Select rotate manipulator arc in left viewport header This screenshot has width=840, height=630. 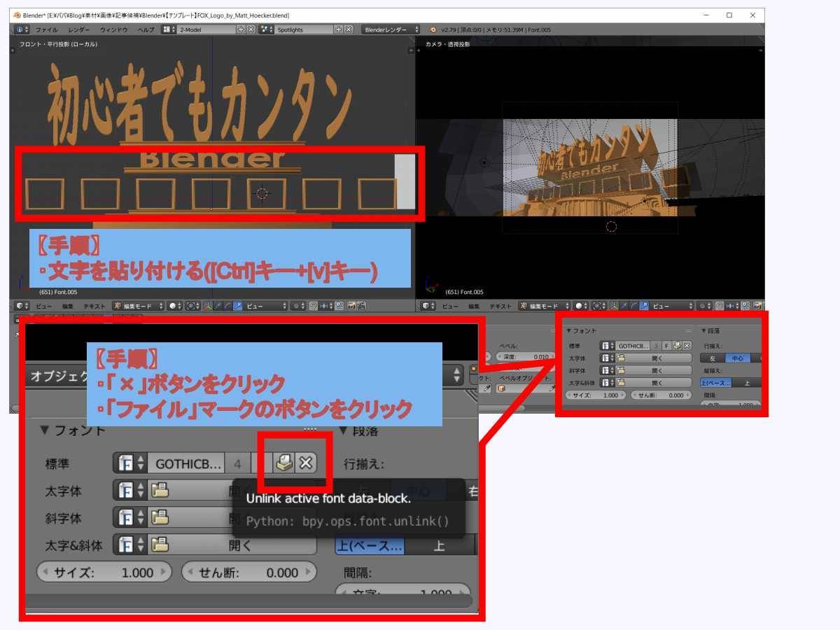point(227,306)
